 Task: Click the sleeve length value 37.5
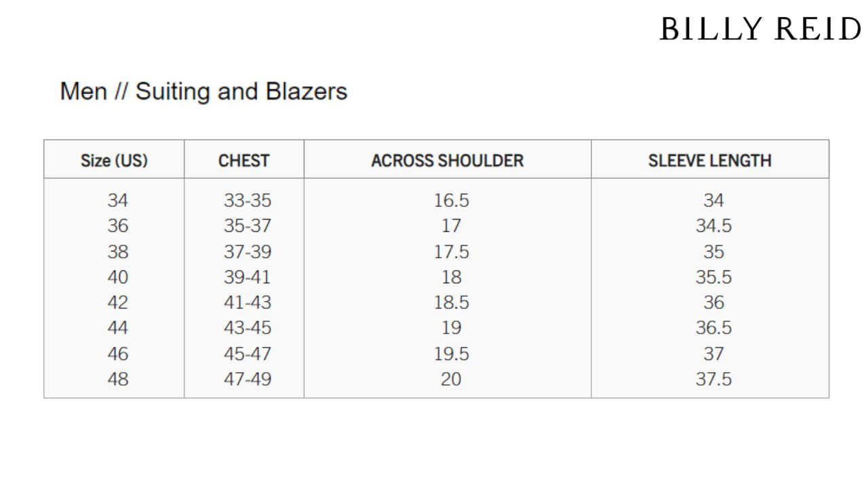pos(713,379)
